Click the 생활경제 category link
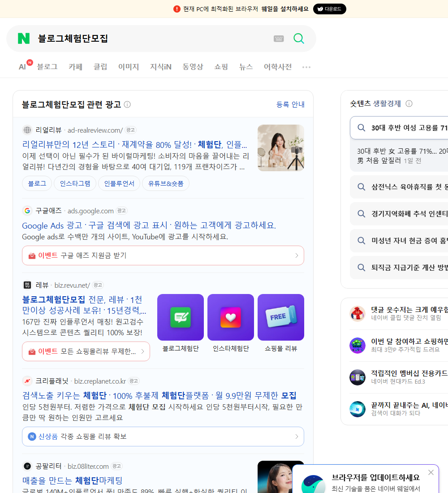 point(387,104)
